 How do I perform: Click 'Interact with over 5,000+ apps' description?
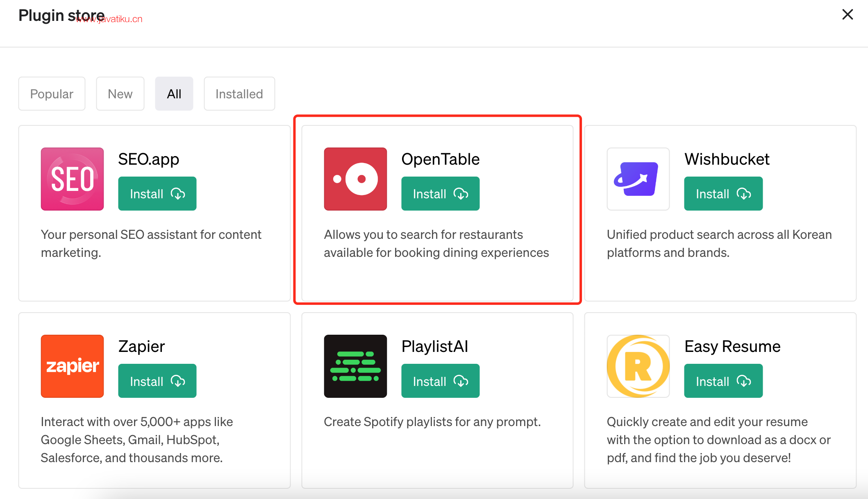click(x=137, y=440)
